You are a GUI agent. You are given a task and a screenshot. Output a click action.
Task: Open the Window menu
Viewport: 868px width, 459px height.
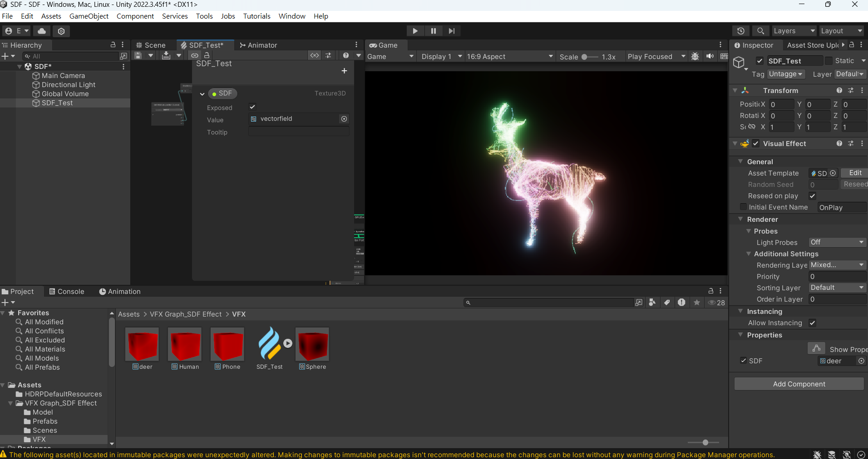pyautogui.click(x=291, y=16)
